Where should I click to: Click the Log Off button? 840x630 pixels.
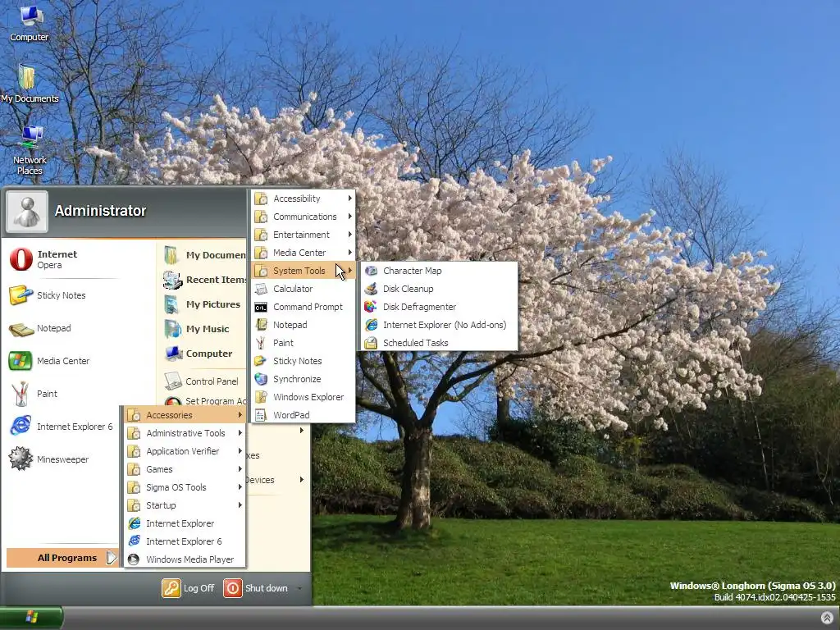188,588
